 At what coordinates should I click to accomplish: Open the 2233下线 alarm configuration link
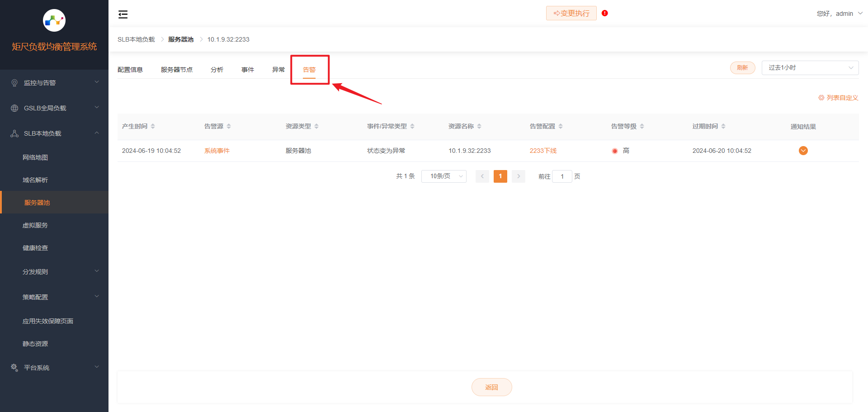point(543,151)
